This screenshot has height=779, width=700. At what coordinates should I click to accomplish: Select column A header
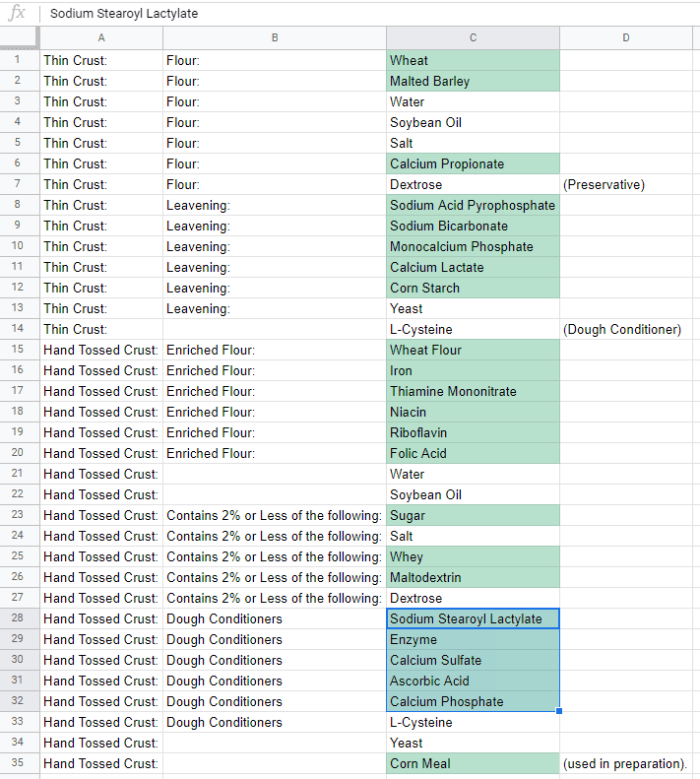pos(101,37)
